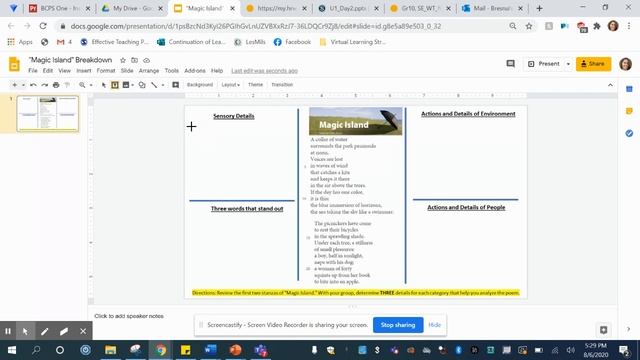The width and height of the screenshot is (640, 360).
Task: Open the Line type dropdown arrow
Action: click(x=162, y=85)
